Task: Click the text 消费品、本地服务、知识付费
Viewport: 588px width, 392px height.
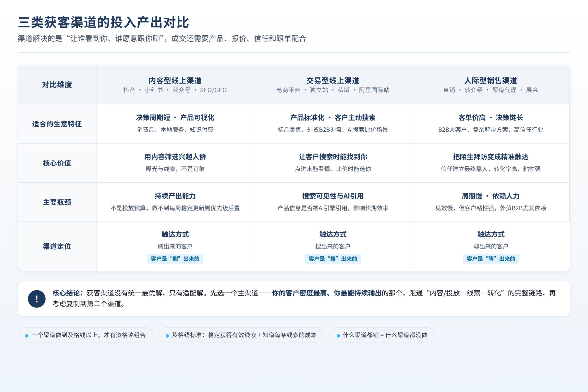Action: [175, 130]
